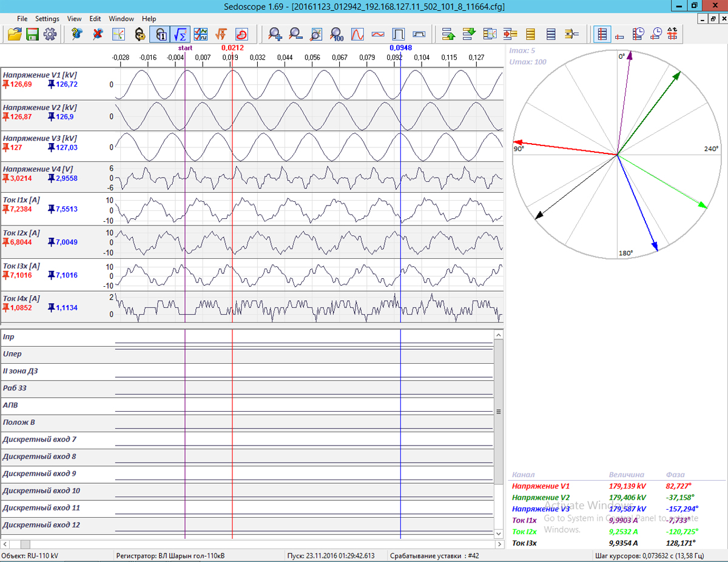Click the zoom out magnifier icon
The height and width of the screenshot is (562, 728).
pos(295,34)
